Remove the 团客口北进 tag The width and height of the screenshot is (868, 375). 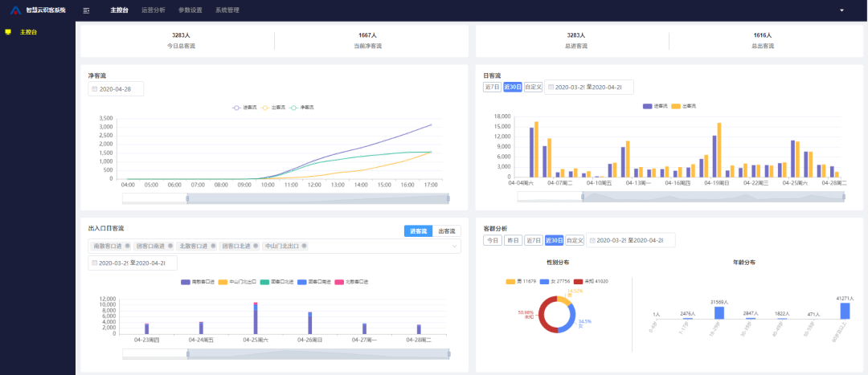pos(256,247)
